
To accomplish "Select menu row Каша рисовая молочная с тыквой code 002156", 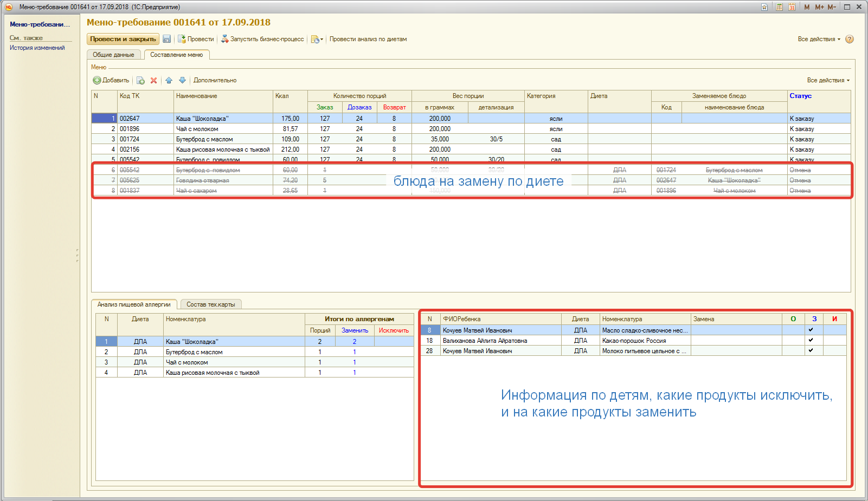I will pyautogui.click(x=471, y=149).
